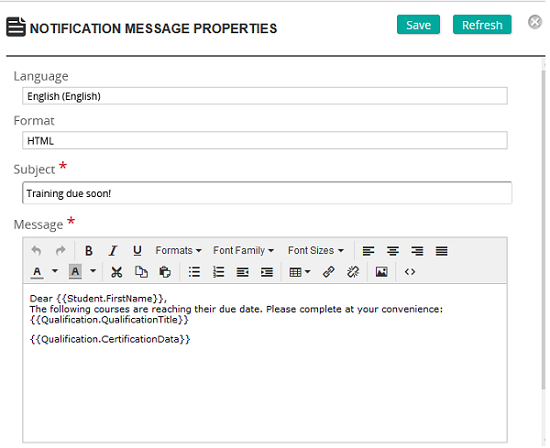Undo the last edit
Screen dimensions: 550x448
[36, 251]
